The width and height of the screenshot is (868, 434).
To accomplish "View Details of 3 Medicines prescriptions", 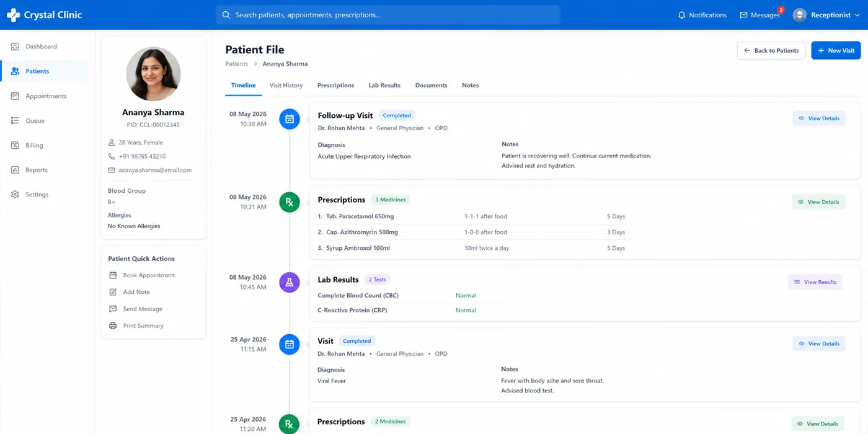I will (x=818, y=201).
